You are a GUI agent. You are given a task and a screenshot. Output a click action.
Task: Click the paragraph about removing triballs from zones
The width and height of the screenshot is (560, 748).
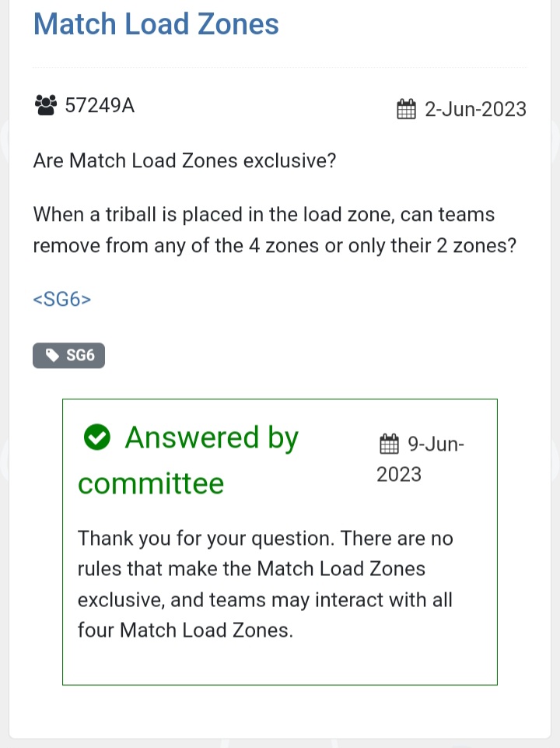[x=275, y=230]
